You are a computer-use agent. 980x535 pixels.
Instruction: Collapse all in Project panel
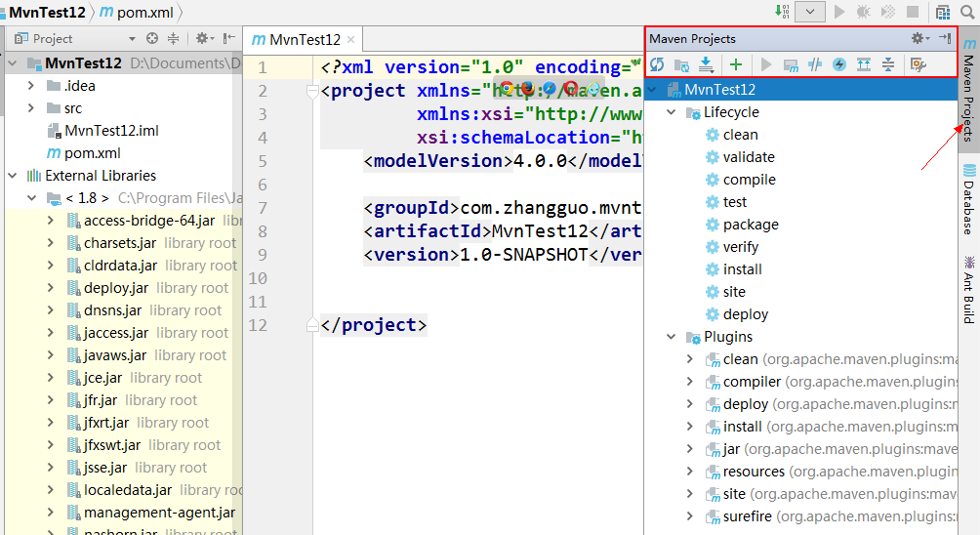point(173,39)
